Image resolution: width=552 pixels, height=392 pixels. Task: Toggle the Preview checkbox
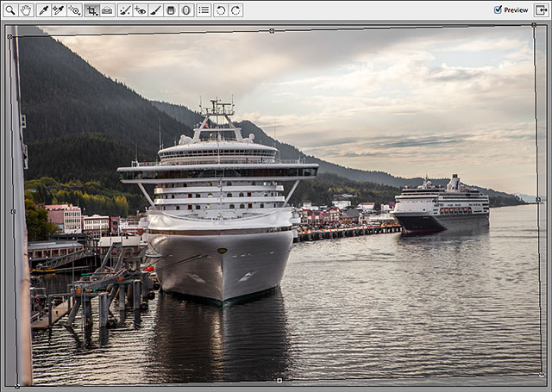click(498, 9)
